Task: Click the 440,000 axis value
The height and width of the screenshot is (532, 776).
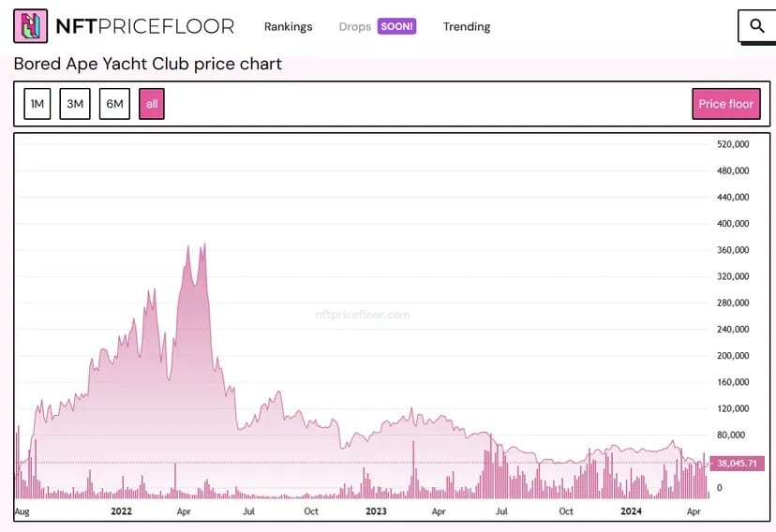Action: [733, 198]
